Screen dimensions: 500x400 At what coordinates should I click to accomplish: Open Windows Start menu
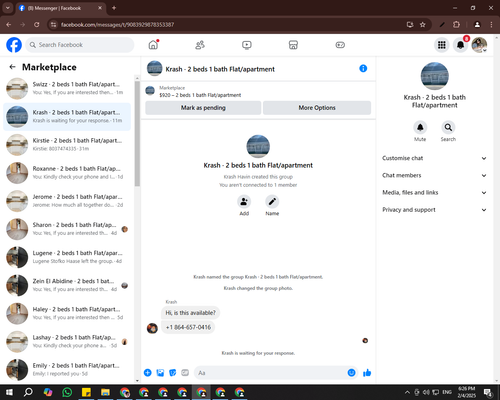click(x=9, y=392)
